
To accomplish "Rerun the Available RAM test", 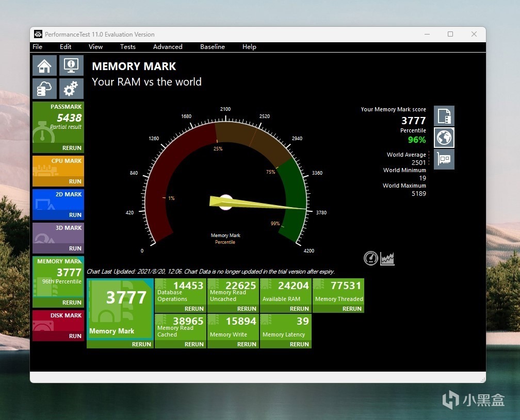I will pyautogui.click(x=299, y=309).
